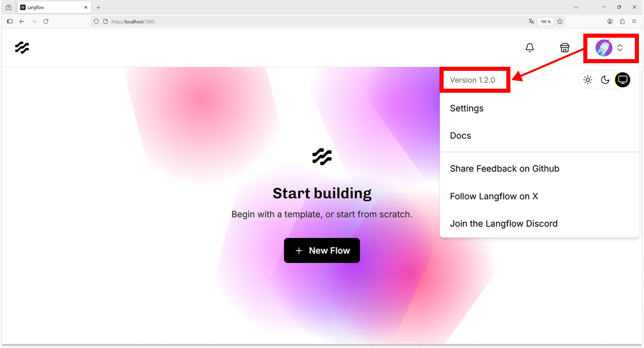Image resolution: width=644 pixels, height=348 pixels.
Task: Click the translate page icon
Action: click(x=531, y=21)
